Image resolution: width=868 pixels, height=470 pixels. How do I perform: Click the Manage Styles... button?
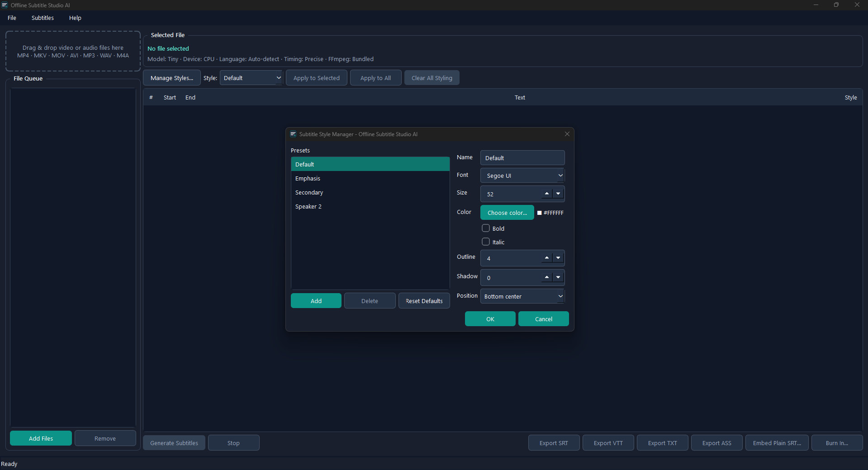pyautogui.click(x=172, y=78)
